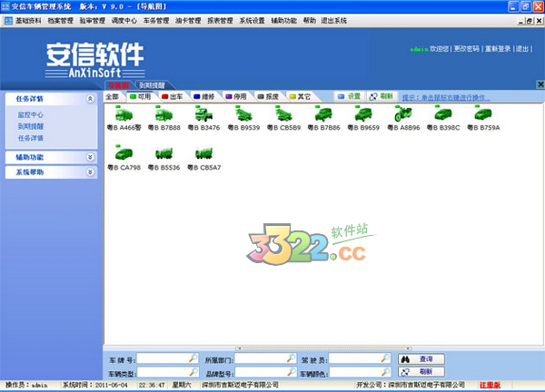Screen dimensions: 545x392
Task: Select vehicle 粤B B9659 icon
Action: pos(363,114)
